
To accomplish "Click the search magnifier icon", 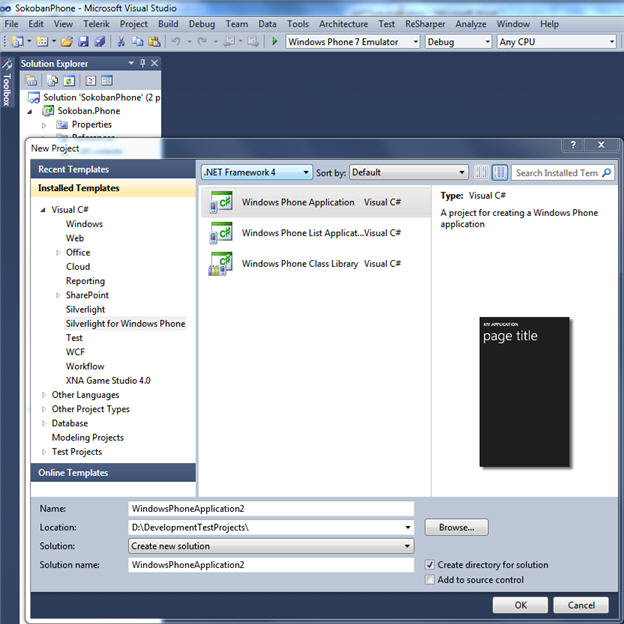I will pyautogui.click(x=606, y=173).
